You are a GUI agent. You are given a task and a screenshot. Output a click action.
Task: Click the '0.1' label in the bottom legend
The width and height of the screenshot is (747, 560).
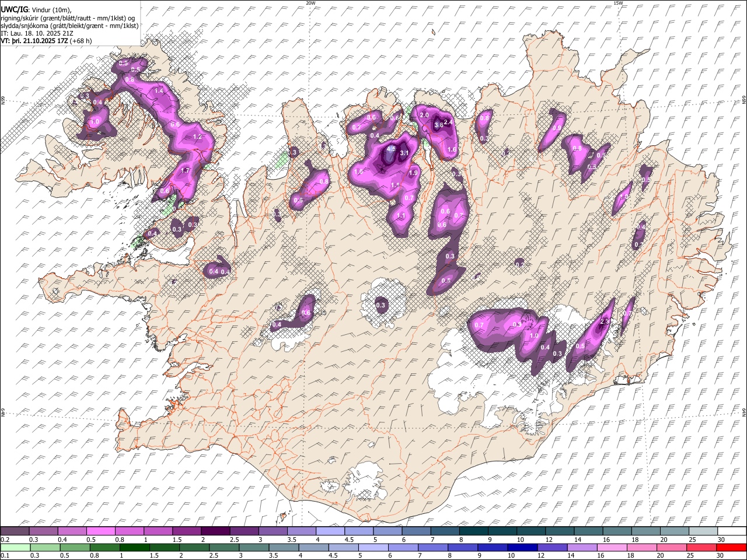pos(4,555)
